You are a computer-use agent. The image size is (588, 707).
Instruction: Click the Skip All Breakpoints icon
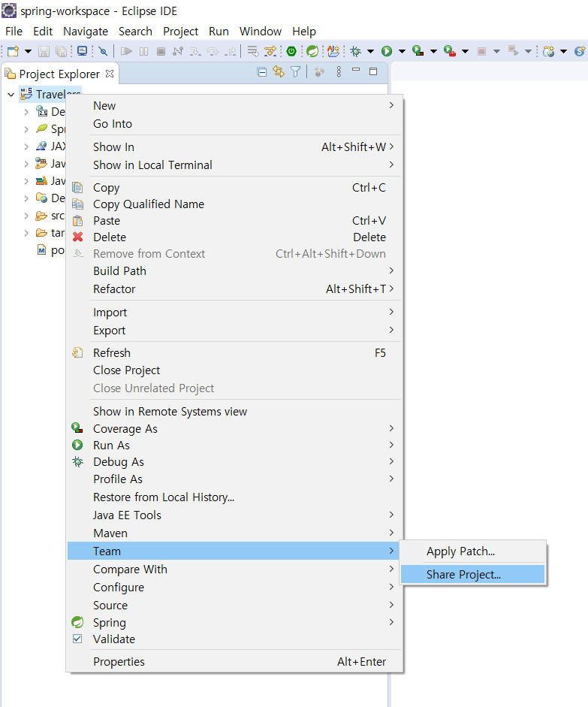pyautogui.click(x=103, y=51)
